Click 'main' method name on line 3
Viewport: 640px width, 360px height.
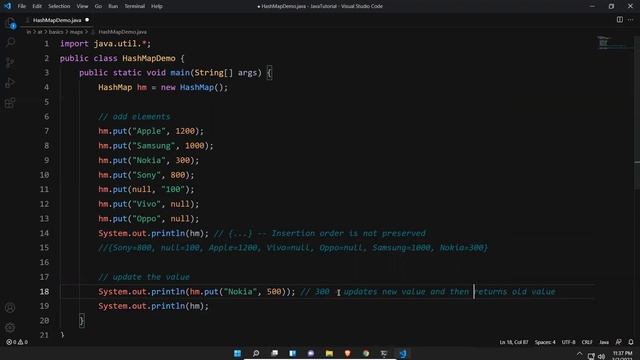point(180,73)
